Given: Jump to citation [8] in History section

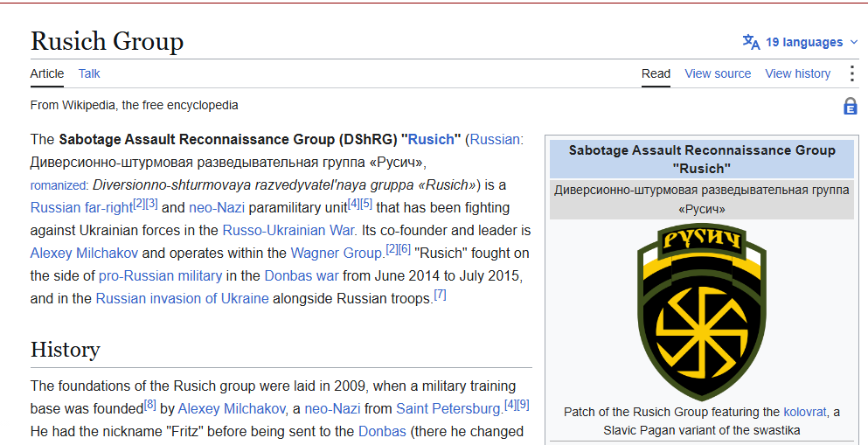Looking at the screenshot, I should pyautogui.click(x=150, y=405).
